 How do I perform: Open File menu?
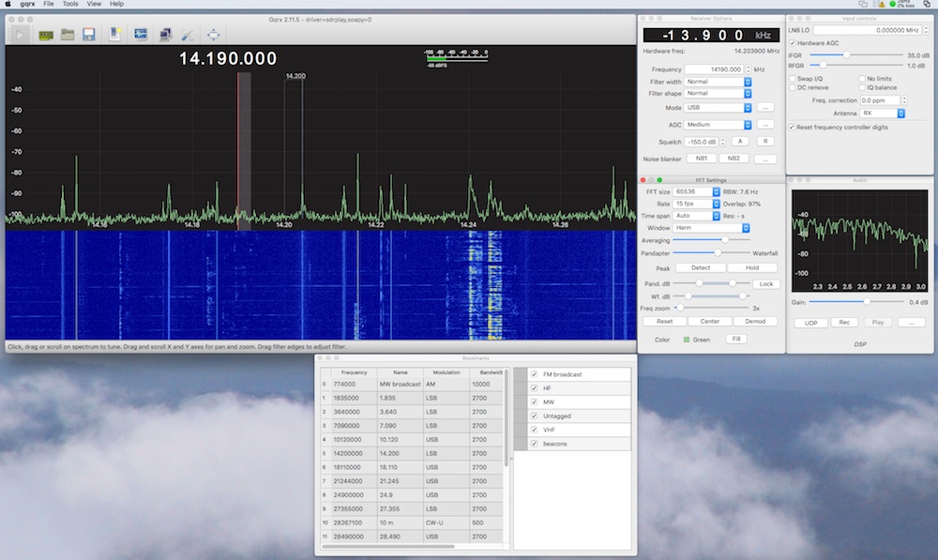click(x=49, y=4)
